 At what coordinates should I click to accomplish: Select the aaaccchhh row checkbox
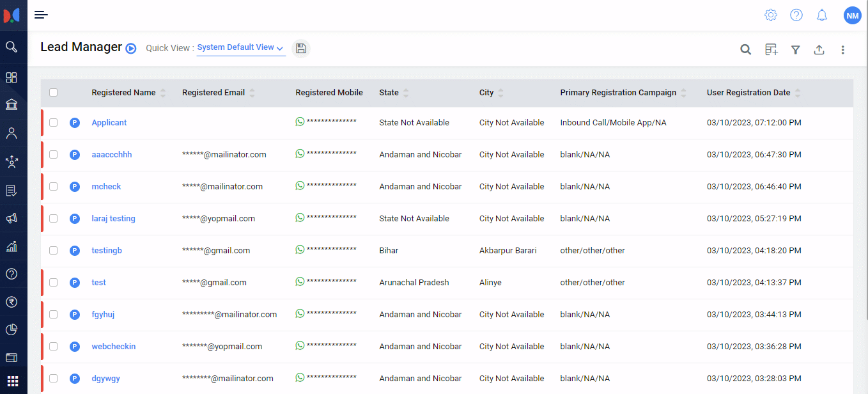coord(54,155)
